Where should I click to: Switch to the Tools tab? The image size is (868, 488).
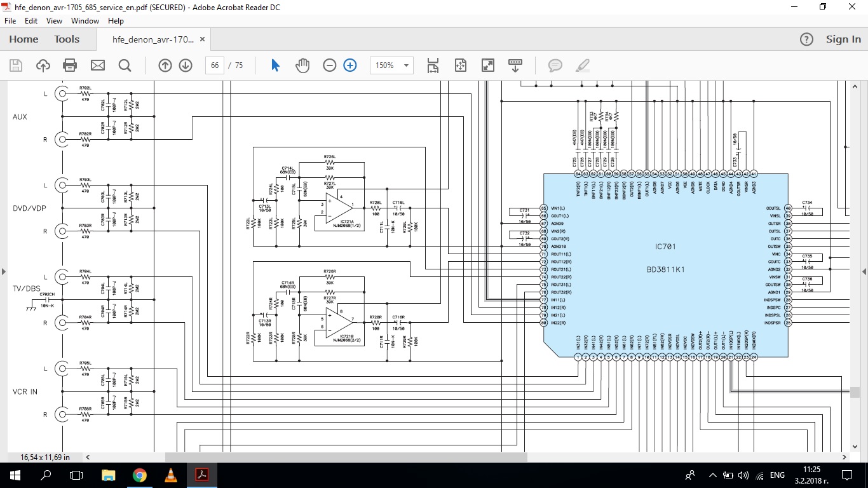click(67, 39)
